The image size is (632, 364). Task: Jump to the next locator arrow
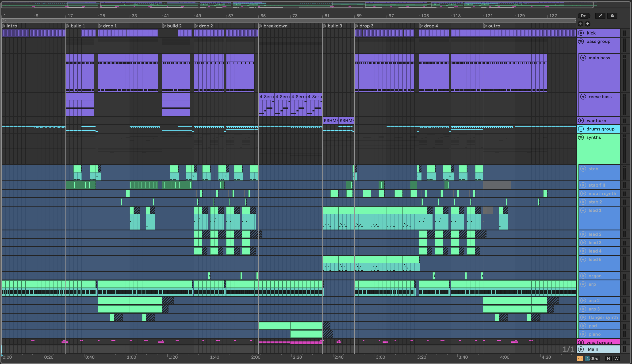tap(588, 24)
